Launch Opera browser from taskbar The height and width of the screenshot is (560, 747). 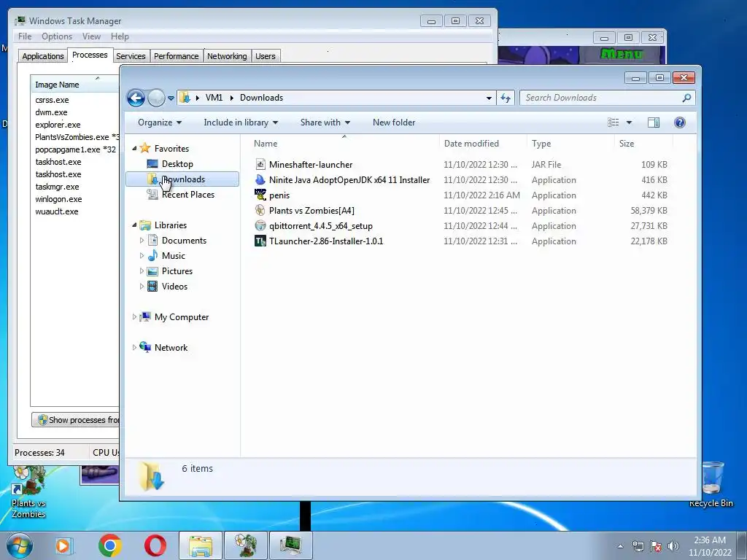(x=155, y=545)
